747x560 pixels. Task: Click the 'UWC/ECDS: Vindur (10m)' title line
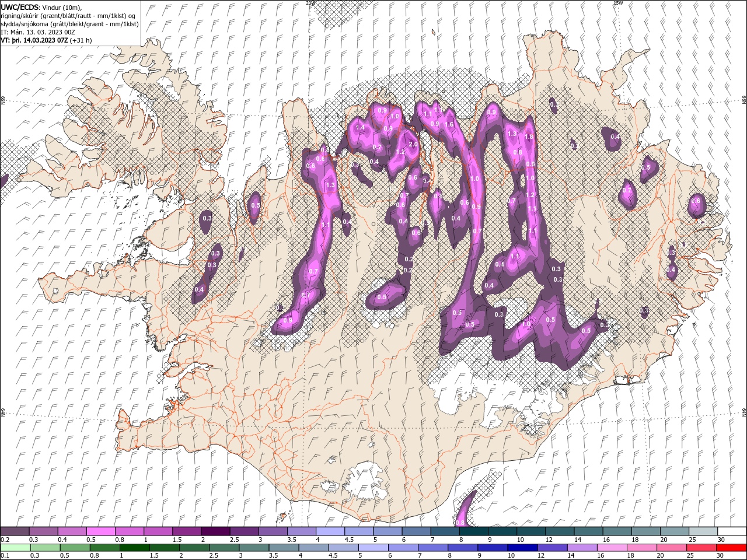coord(41,7)
